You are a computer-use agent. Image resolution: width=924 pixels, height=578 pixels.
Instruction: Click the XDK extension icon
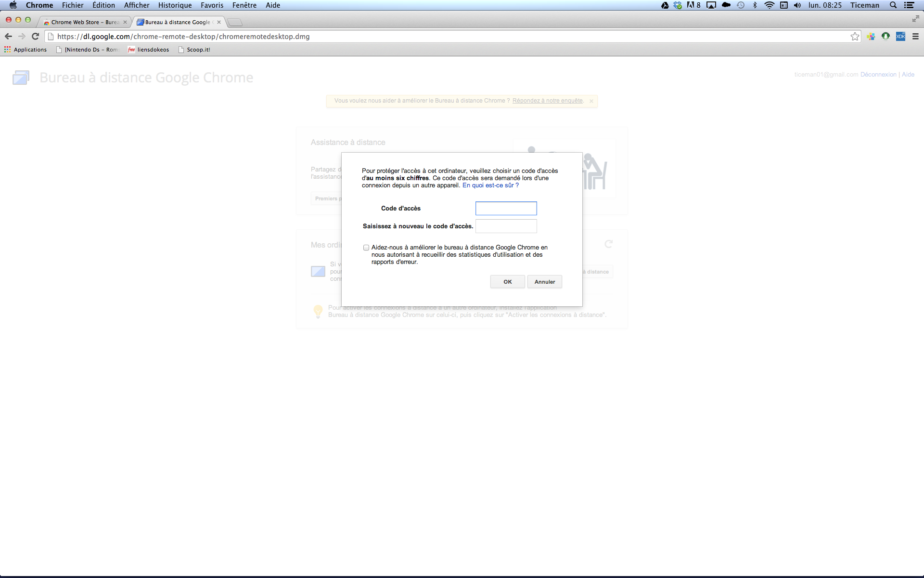point(900,37)
